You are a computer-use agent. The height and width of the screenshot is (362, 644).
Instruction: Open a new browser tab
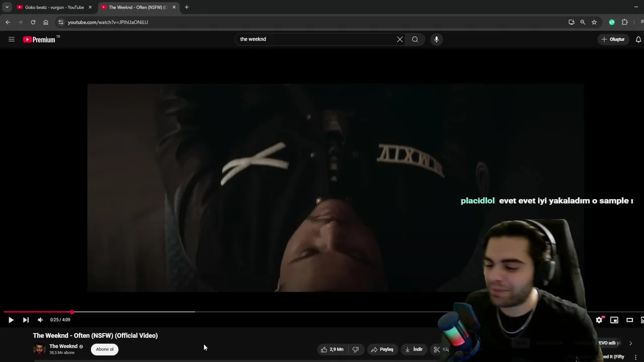click(x=187, y=7)
